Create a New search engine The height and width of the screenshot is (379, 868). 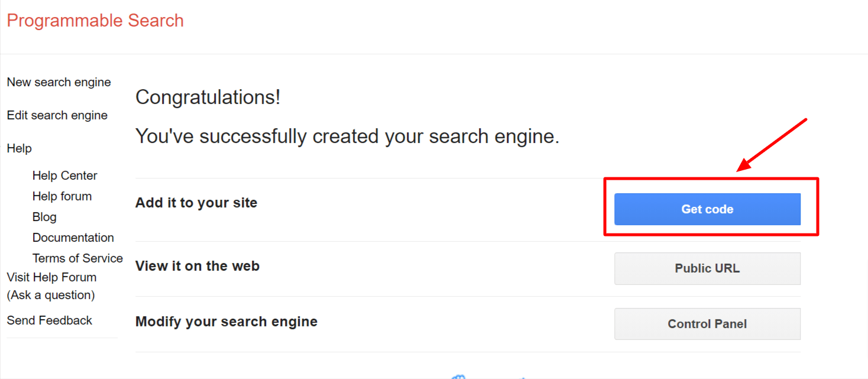(x=59, y=82)
